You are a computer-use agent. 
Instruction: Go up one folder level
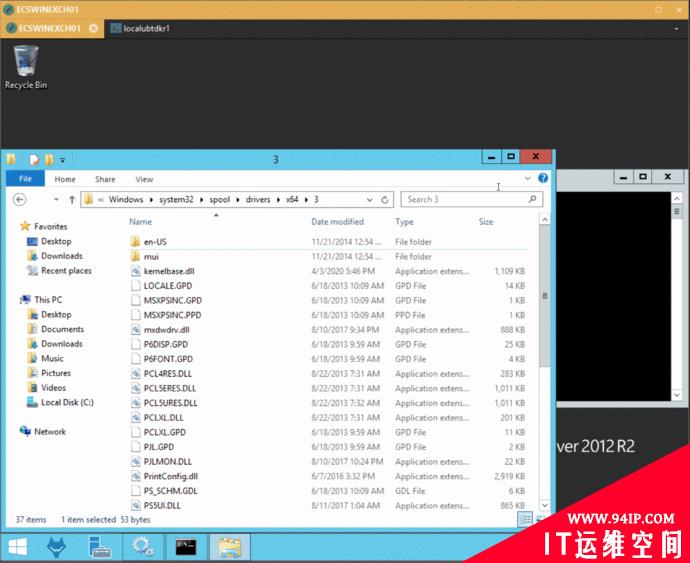click(x=72, y=200)
